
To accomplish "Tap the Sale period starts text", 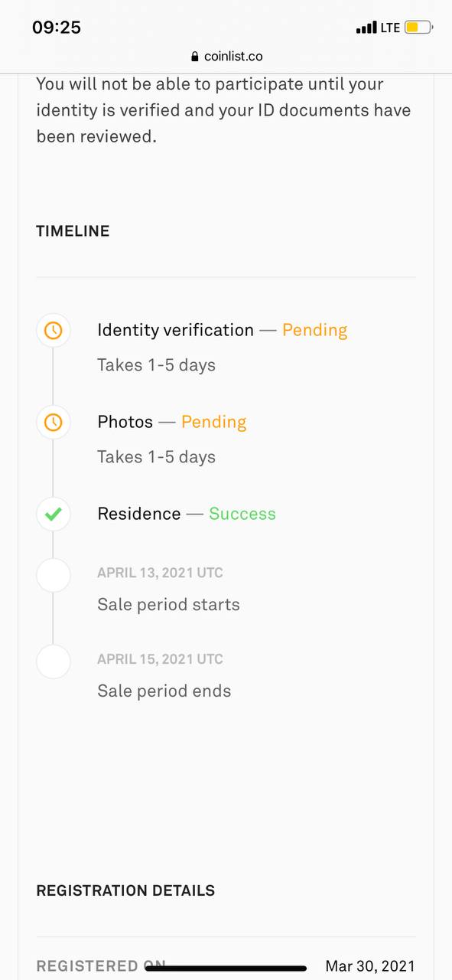I will point(168,605).
